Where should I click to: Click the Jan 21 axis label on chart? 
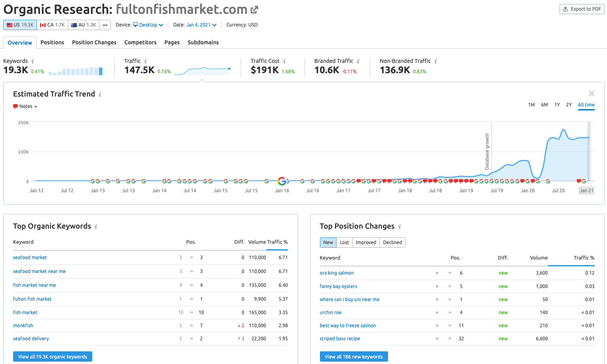pyautogui.click(x=586, y=191)
